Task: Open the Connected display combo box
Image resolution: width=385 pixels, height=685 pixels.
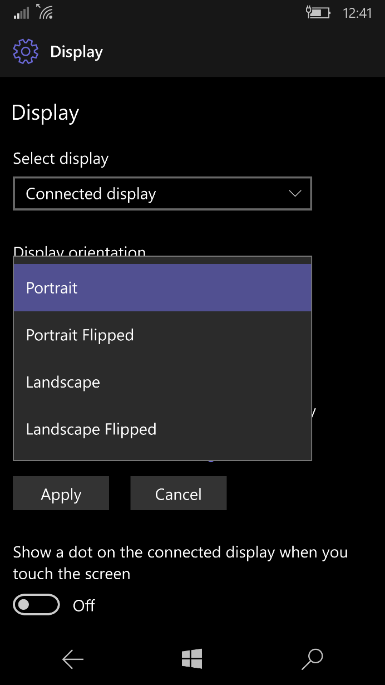Action: pyautogui.click(x=162, y=194)
